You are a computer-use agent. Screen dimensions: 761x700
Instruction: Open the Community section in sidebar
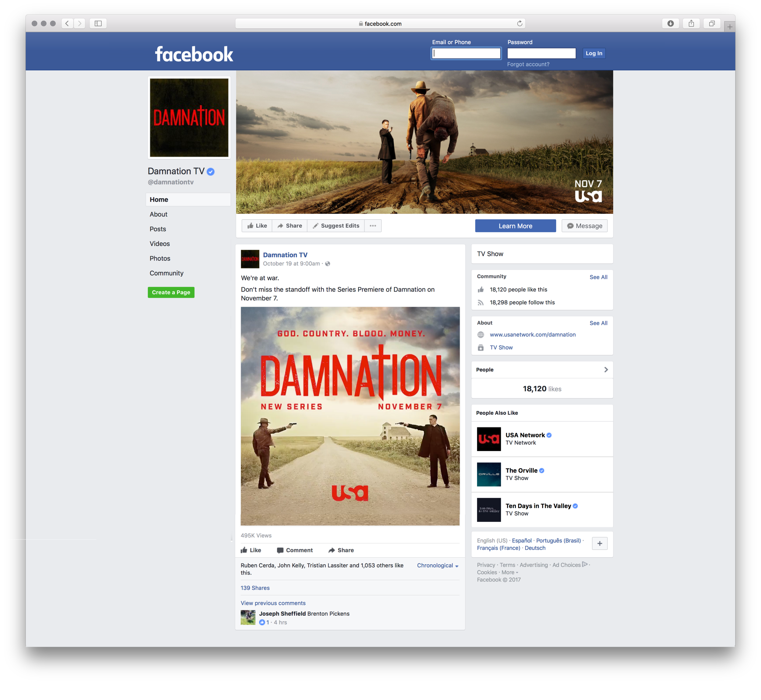tap(166, 274)
